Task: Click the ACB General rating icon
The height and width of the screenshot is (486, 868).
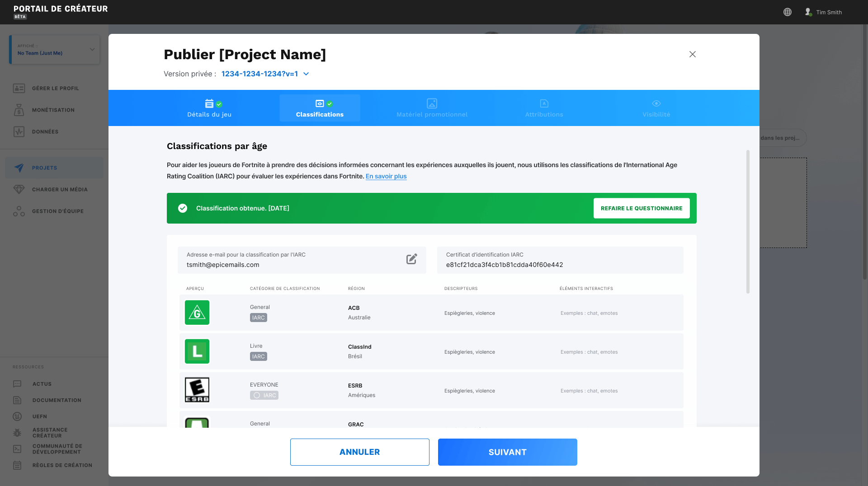Action: click(x=197, y=313)
